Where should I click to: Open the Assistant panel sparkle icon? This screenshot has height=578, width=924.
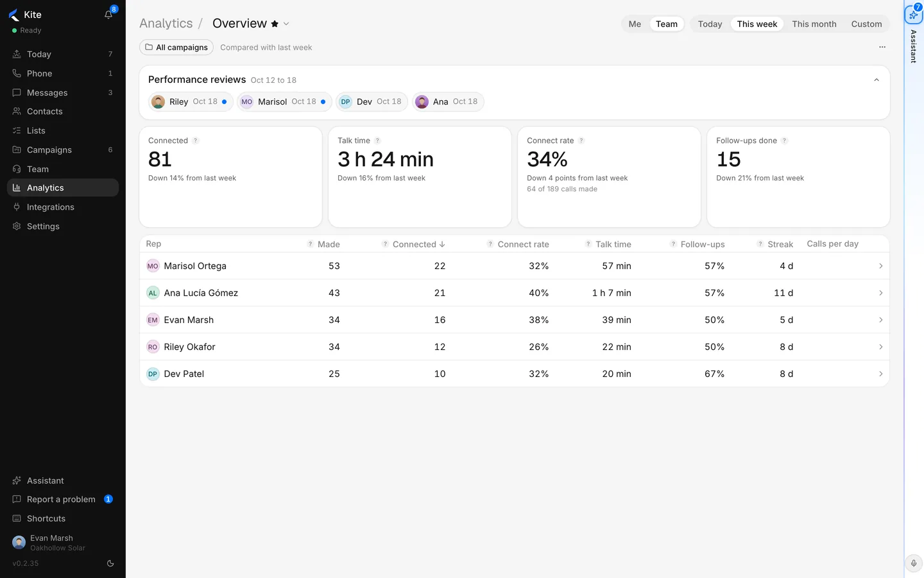pyautogui.click(x=913, y=14)
